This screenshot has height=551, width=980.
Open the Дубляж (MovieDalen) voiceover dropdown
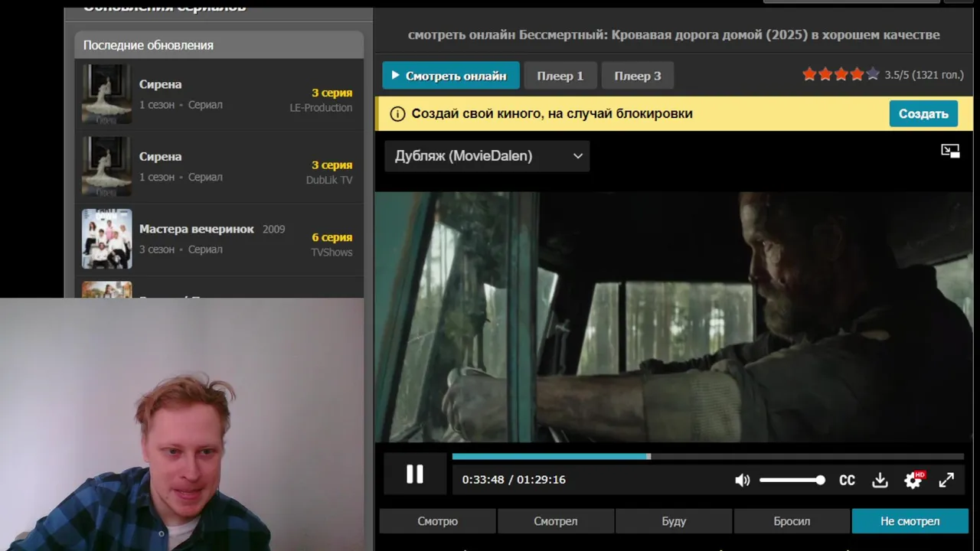click(487, 156)
